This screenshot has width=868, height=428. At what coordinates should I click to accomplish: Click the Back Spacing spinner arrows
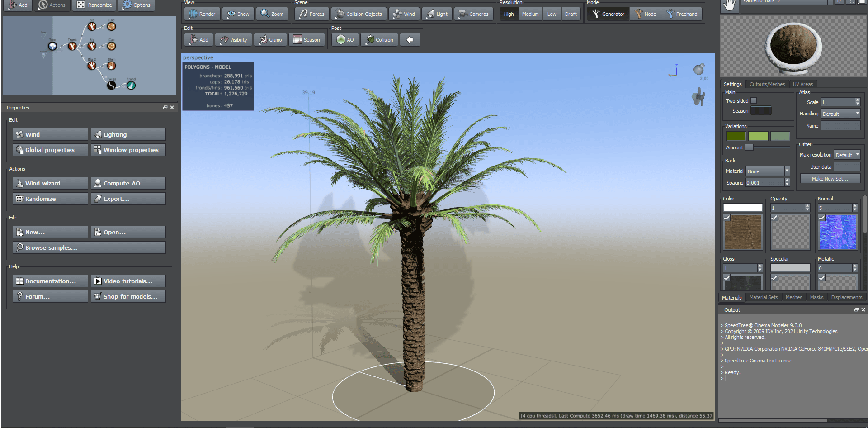click(x=787, y=183)
